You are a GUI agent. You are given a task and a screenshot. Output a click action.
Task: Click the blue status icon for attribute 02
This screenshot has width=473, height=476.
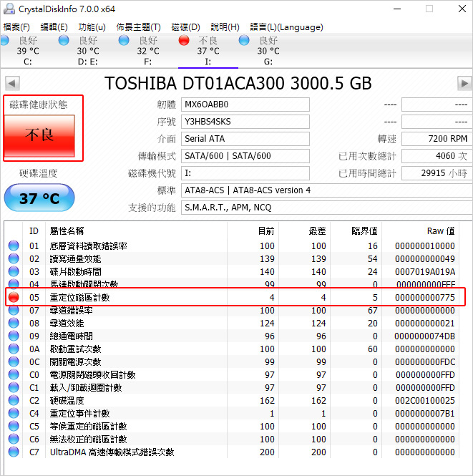14,258
